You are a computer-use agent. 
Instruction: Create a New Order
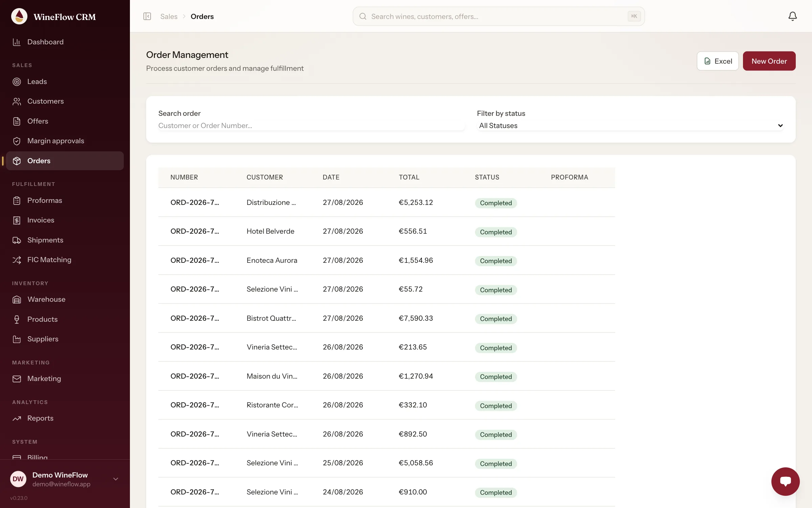769,61
